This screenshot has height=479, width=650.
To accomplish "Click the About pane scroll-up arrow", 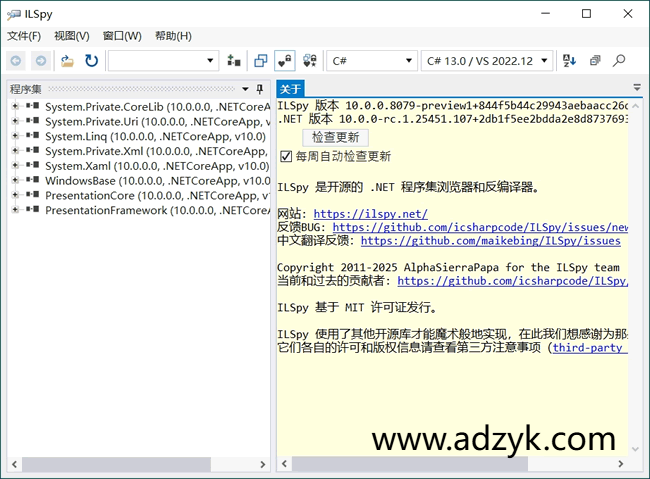I will (x=635, y=106).
